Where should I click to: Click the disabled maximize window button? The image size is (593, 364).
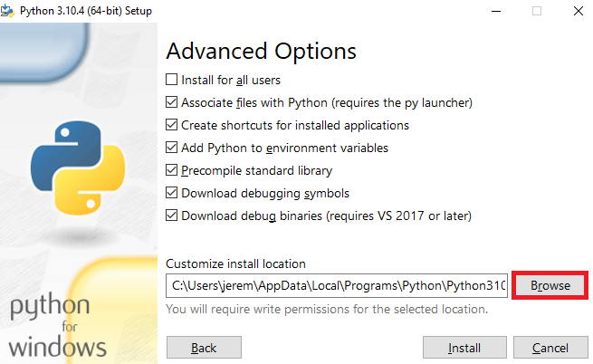(537, 11)
